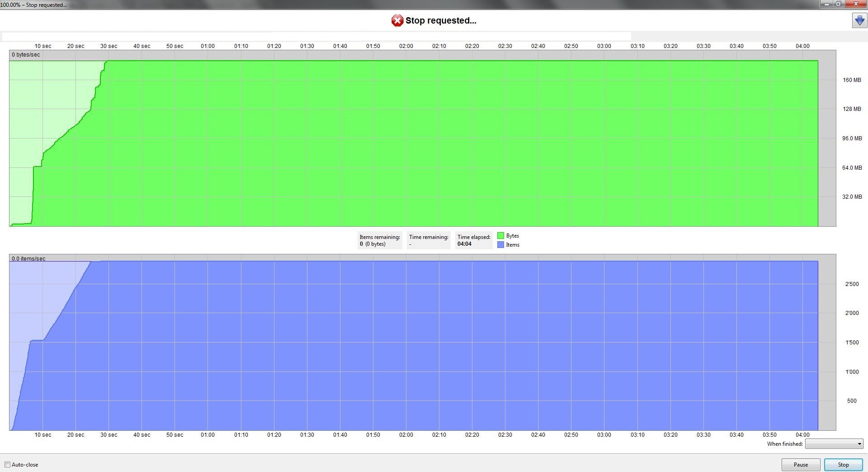Click the top 01:00 time marker
This screenshot has width=868, height=472.
[208, 46]
